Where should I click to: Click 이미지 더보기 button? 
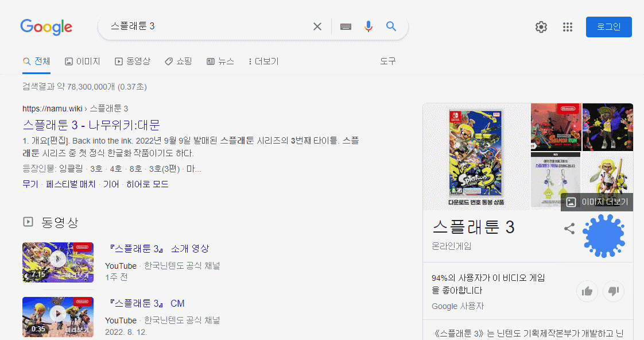click(x=597, y=202)
